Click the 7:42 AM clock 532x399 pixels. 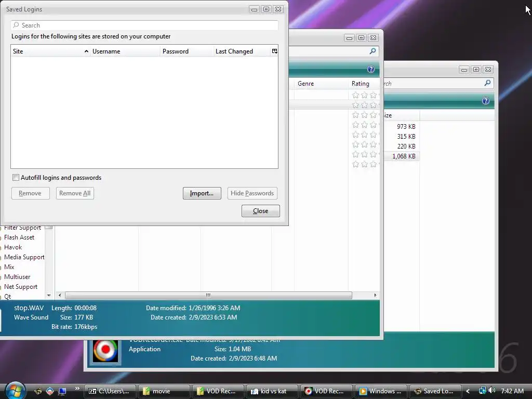[x=512, y=391]
